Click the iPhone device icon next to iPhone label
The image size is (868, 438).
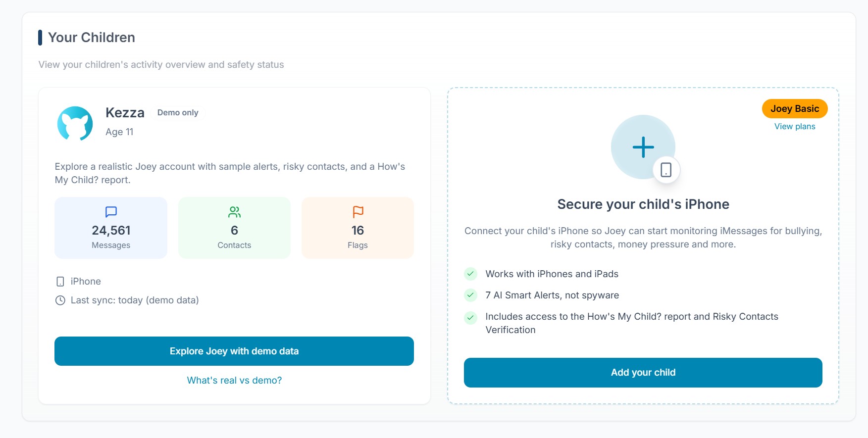coord(60,281)
